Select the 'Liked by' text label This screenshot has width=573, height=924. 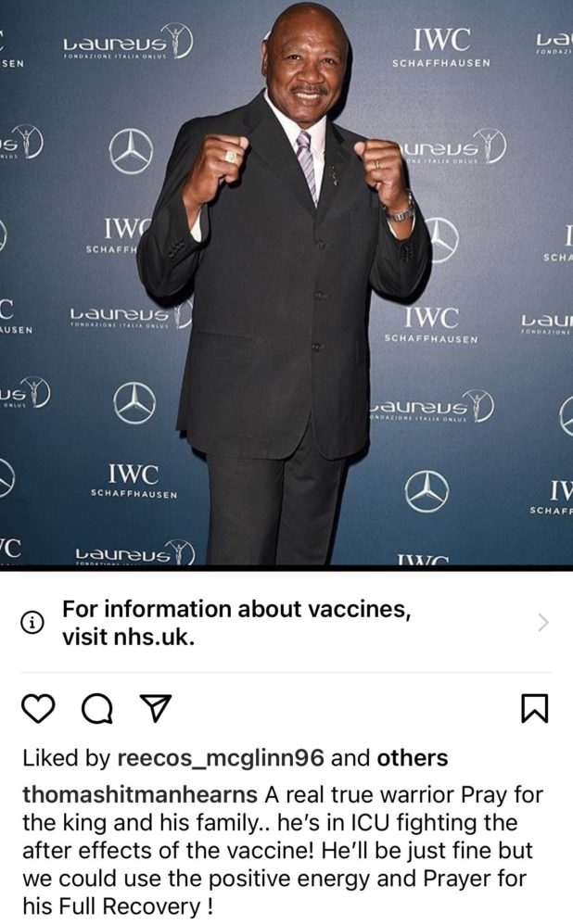click(x=66, y=758)
